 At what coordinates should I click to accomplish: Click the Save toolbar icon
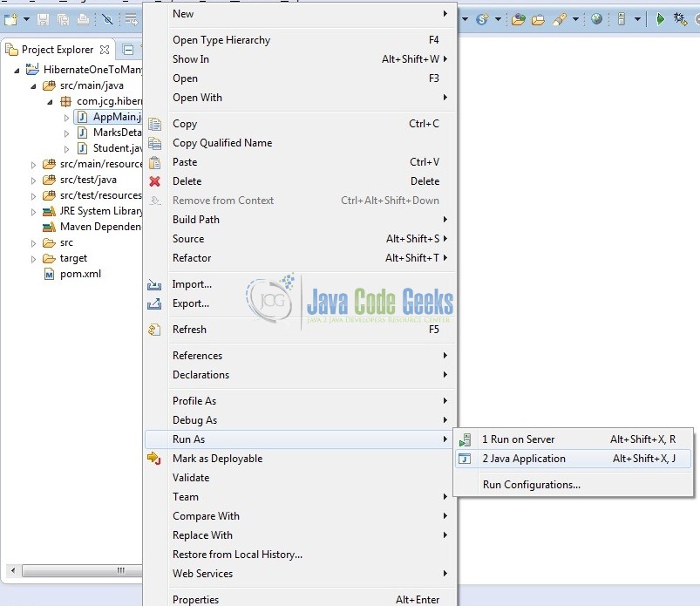43,19
